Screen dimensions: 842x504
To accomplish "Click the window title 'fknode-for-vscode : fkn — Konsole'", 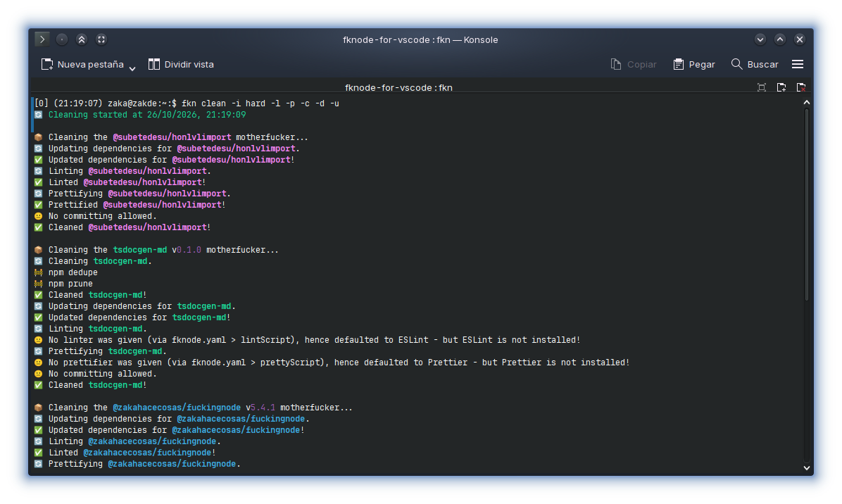I will pos(420,39).
